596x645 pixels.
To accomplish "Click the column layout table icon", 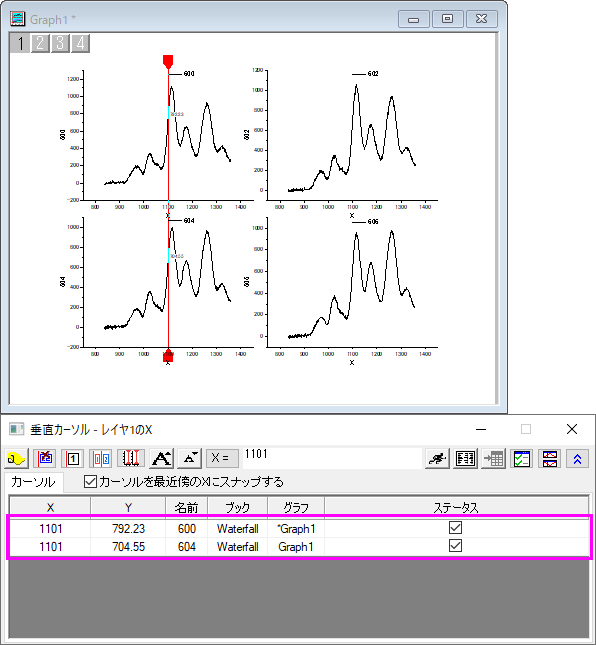I will (x=465, y=458).
